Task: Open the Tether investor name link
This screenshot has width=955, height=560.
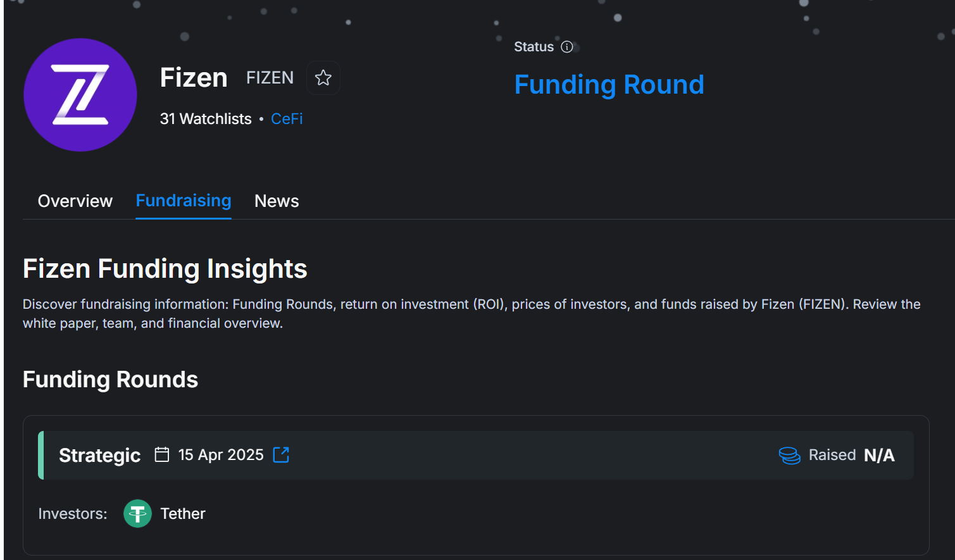Action: pyautogui.click(x=183, y=514)
